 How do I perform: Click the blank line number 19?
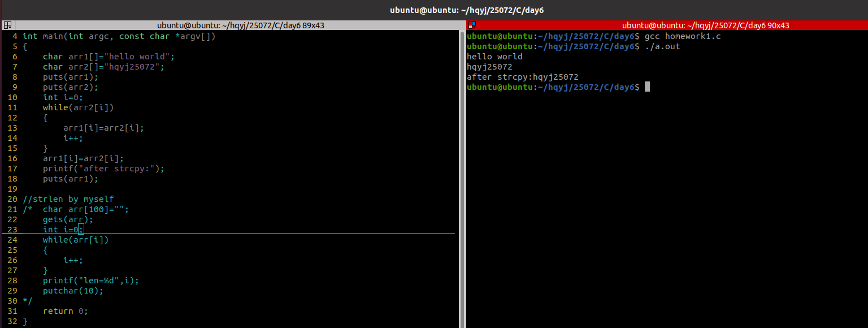pyautogui.click(x=12, y=189)
